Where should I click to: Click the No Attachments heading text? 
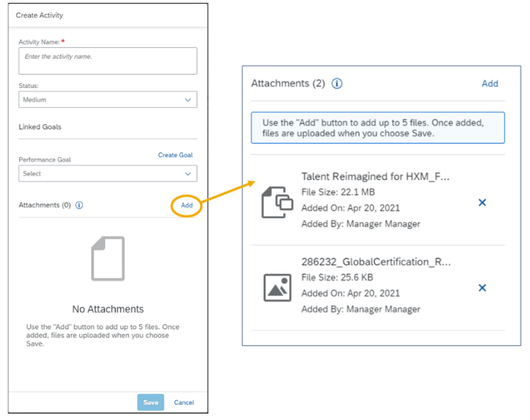tap(108, 309)
